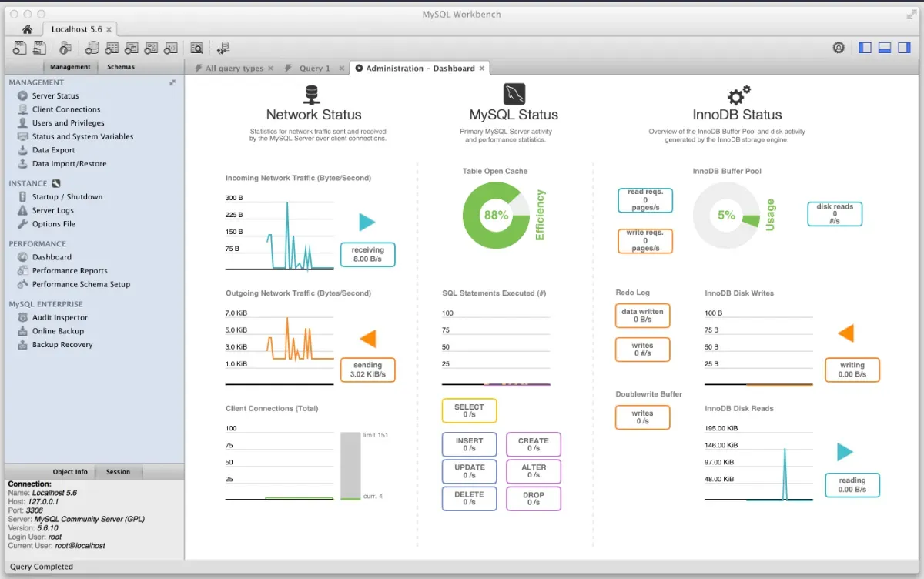Switch to All query types tab

(234, 69)
